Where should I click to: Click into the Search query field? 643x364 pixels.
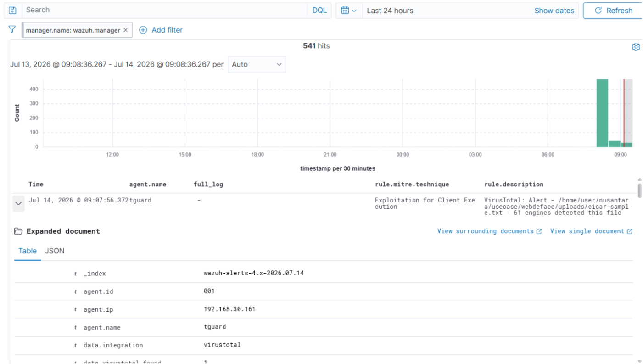click(165, 10)
